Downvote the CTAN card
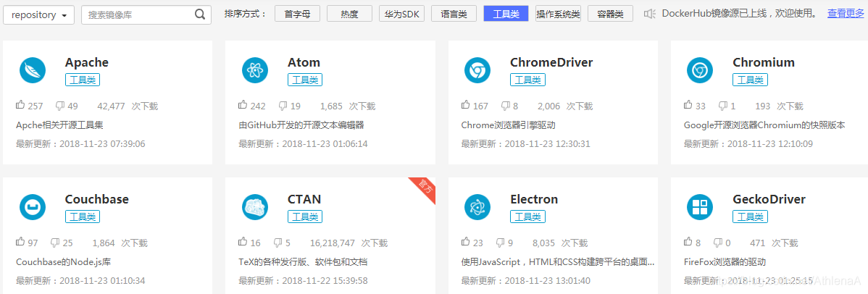This screenshot has height=294, width=868. tap(278, 242)
